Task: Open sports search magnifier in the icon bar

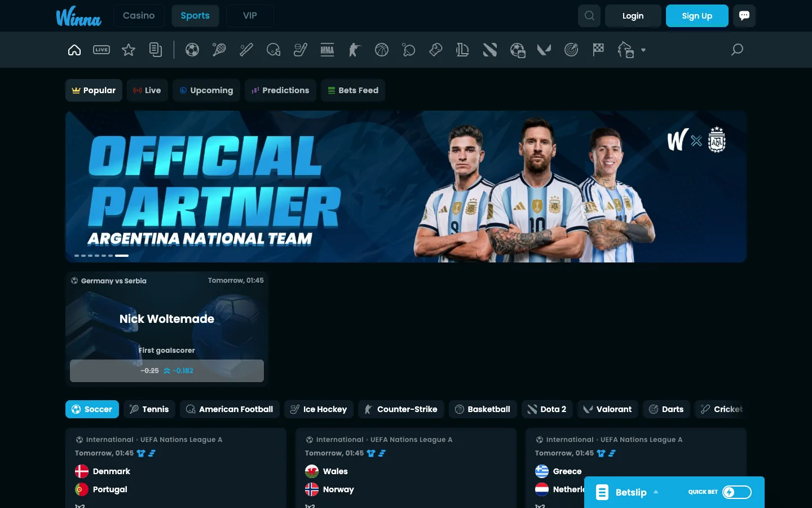Action: [737, 50]
